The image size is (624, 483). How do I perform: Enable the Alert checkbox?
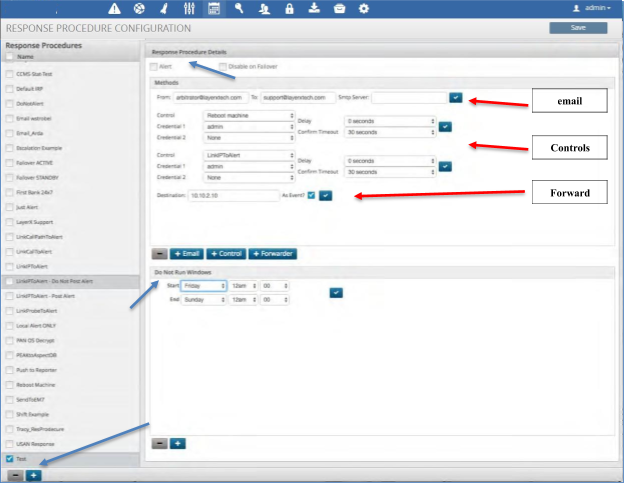point(154,66)
